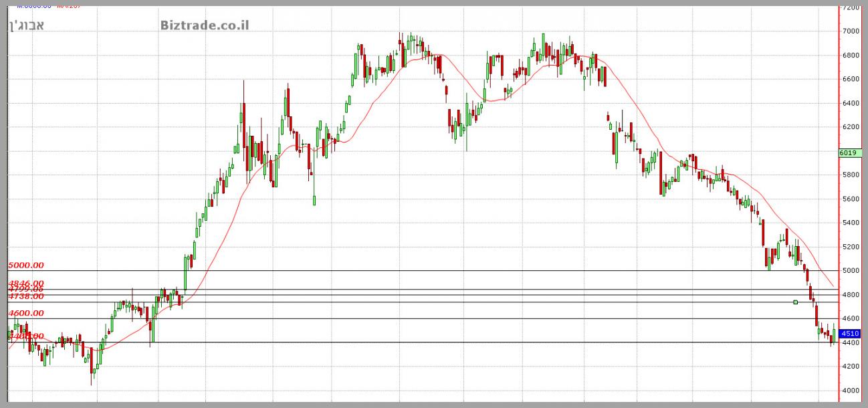The height and width of the screenshot is (408, 868).
Task: Click the blue 4510 current price tag
Action: [x=849, y=333]
